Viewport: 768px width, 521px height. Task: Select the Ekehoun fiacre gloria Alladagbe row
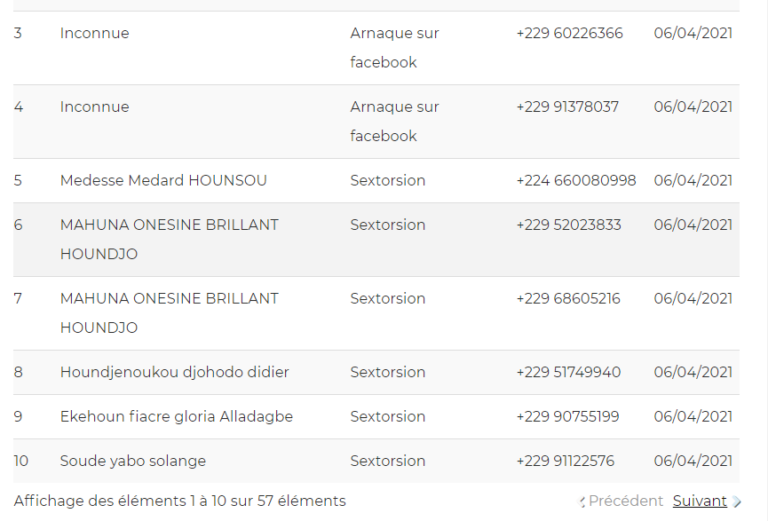click(176, 417)
